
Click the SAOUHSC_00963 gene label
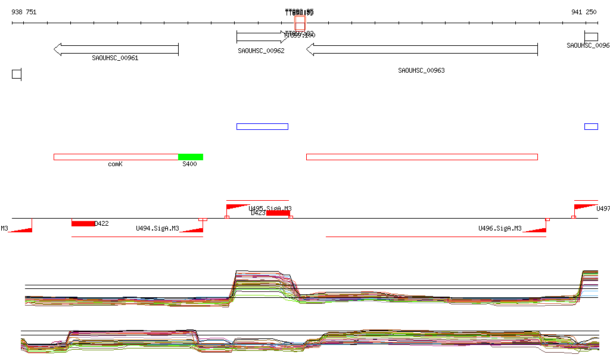421,70
